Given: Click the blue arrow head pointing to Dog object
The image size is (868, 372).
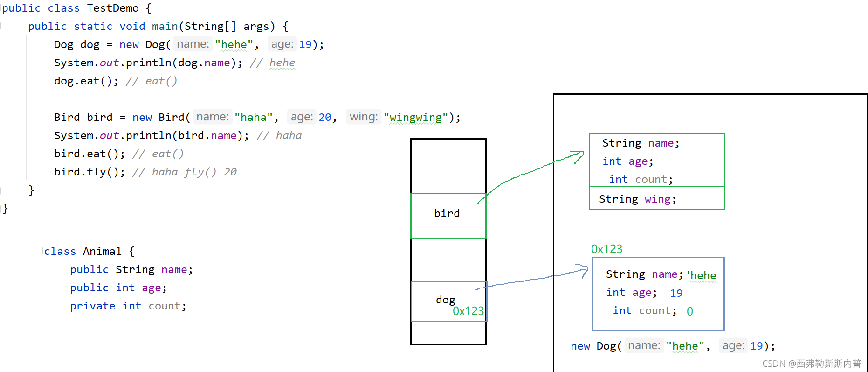Looking at the screenshot, I should tap(583, 271).
